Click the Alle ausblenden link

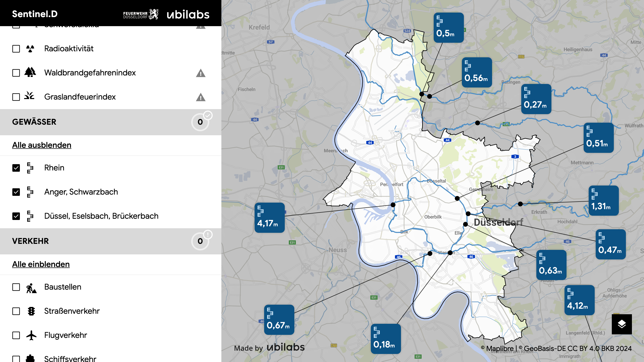[42, 145]
